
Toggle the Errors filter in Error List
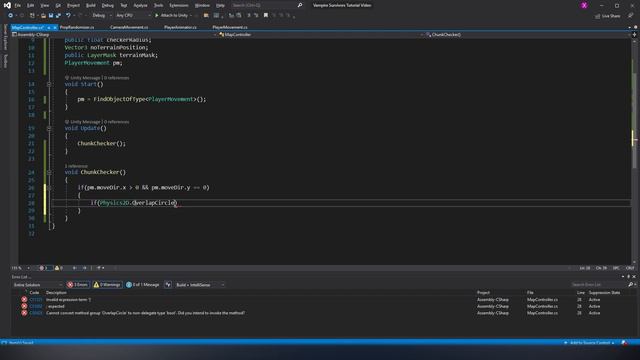[78, 284]
